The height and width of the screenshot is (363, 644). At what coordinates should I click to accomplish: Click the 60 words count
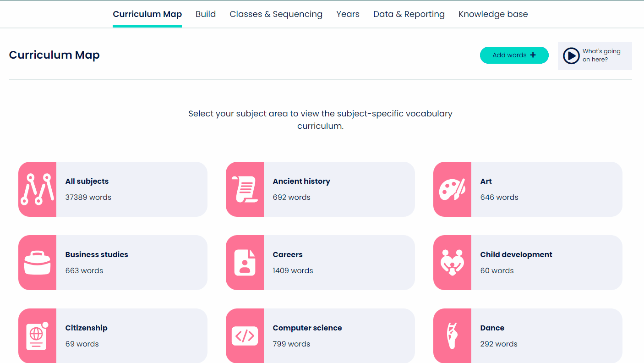[497, 270]
